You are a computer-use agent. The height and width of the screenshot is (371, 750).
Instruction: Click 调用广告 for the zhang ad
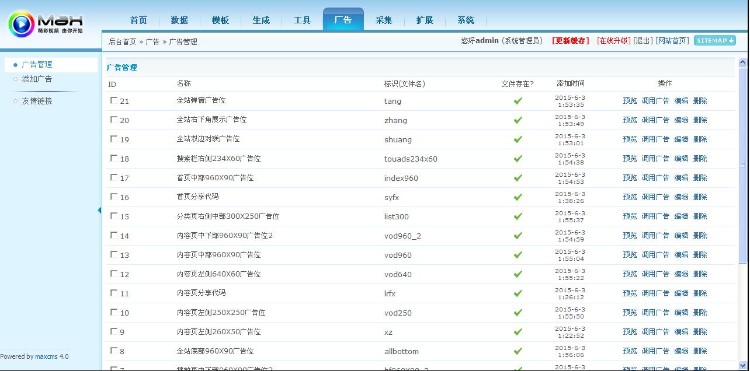(655, 120)
